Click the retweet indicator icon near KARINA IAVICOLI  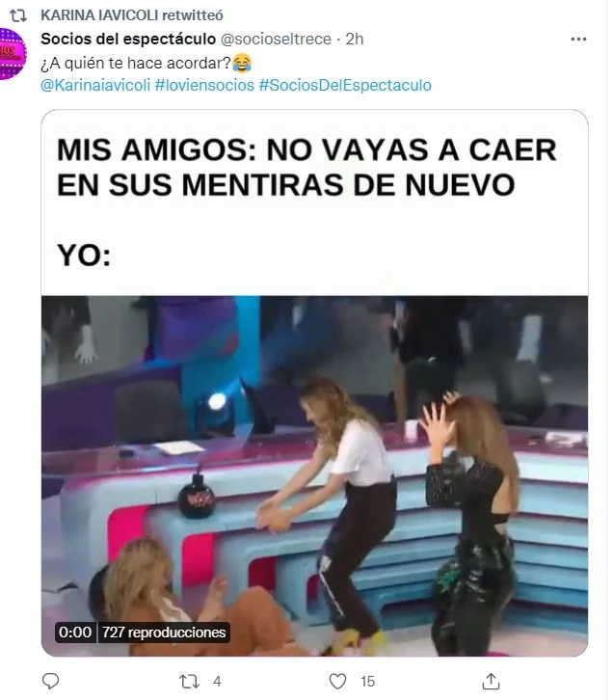coord(18,16)
